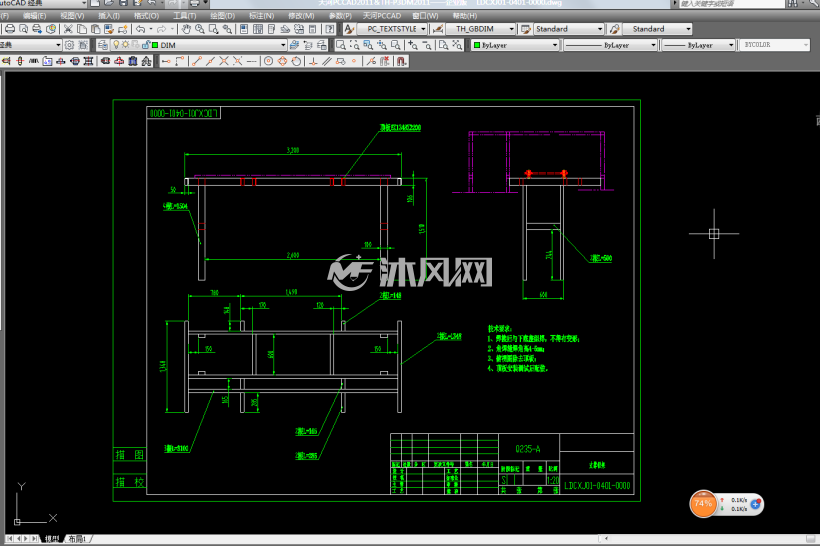
Task: Click the Zoom Extents icon
Action: (x=457, y=45)
